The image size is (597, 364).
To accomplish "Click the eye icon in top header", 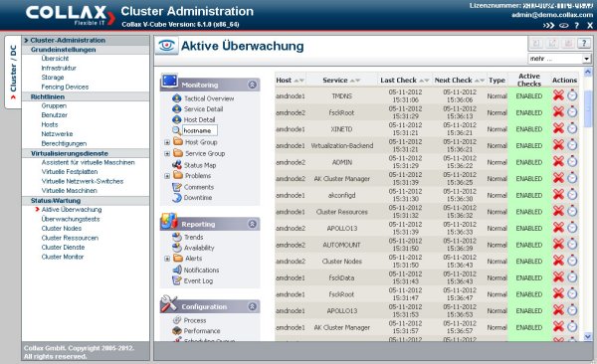I will [x=563, y=26].
